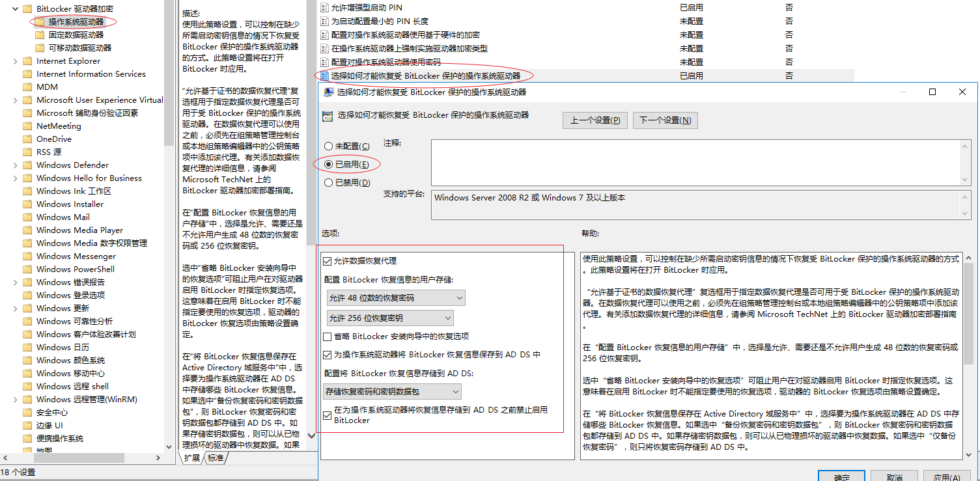
Task: Collapse the Internet Explorer tree node
Action: (14, 61)
